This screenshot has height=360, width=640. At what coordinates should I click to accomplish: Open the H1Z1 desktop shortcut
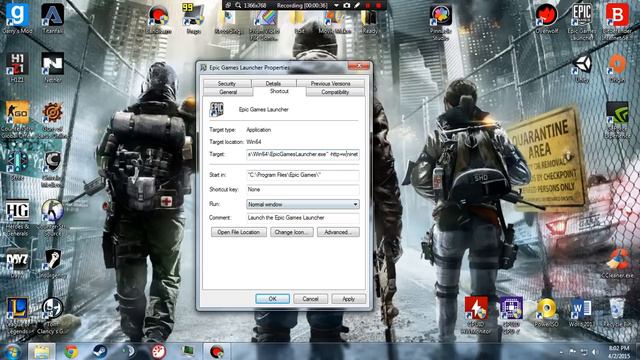point(17,67)
